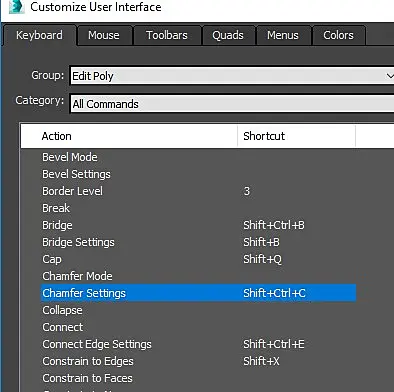Viewport: 394px width, 392px height.
Task: Select the highlighted Chamfer Settings row
Action: pyautogui.click(x=198, y=293)
